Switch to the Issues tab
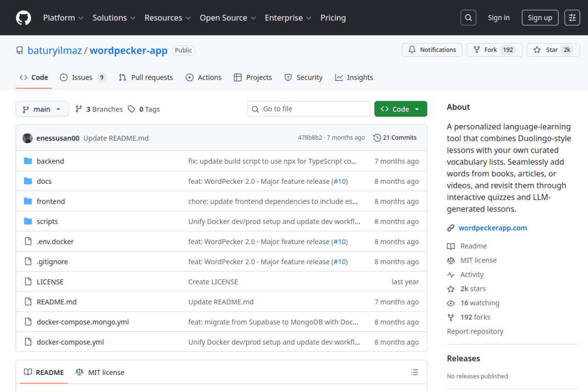 (83, 78)
